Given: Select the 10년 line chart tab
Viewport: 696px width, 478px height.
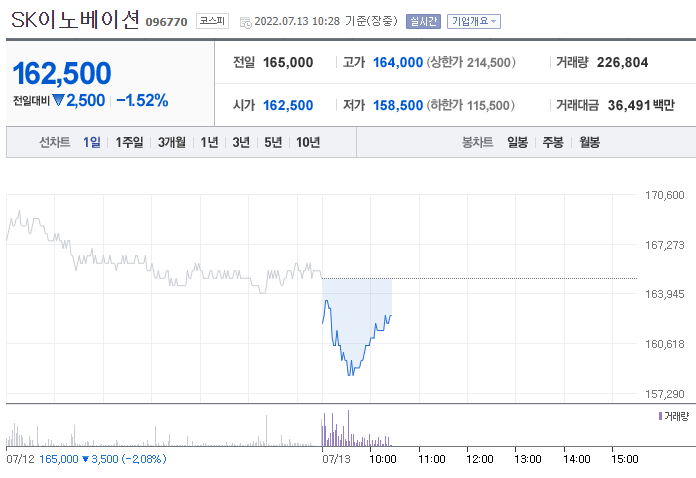Looking at the screenshot, I should tap(308, 142).
